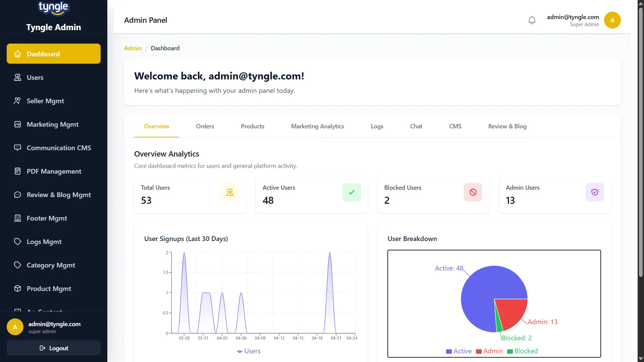Click the Blocked Users value 2

pos(387,200)
